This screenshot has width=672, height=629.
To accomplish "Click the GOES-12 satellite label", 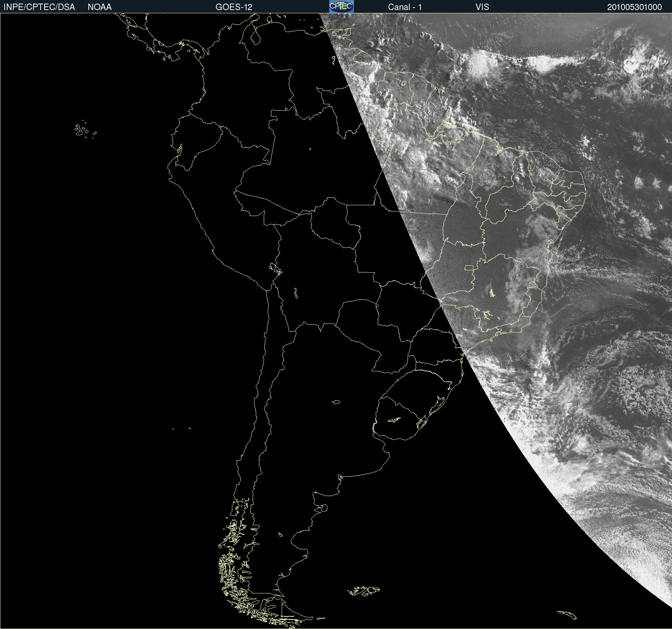I will [234, 7].
